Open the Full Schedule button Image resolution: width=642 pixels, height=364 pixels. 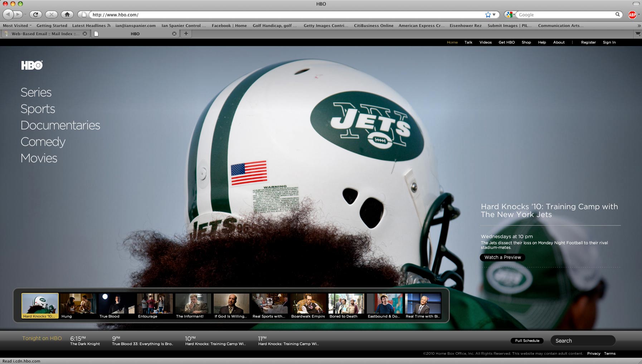[527, 341]
